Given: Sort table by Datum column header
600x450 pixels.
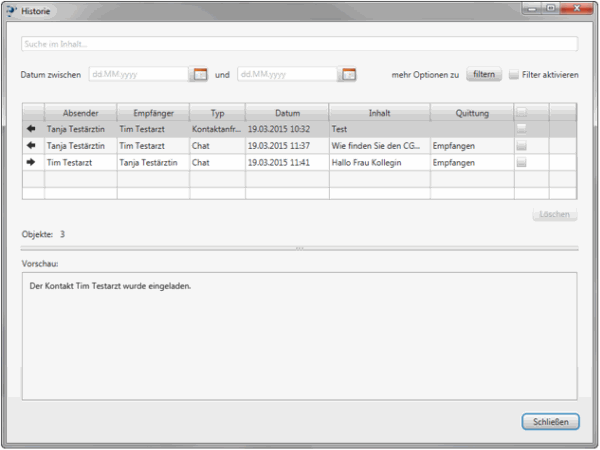Looking at the screenshot, I should point(287,112).
